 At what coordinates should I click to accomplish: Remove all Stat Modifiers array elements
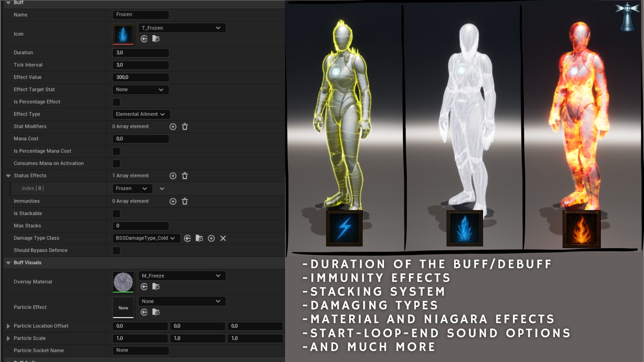click(x=185, y=127)
